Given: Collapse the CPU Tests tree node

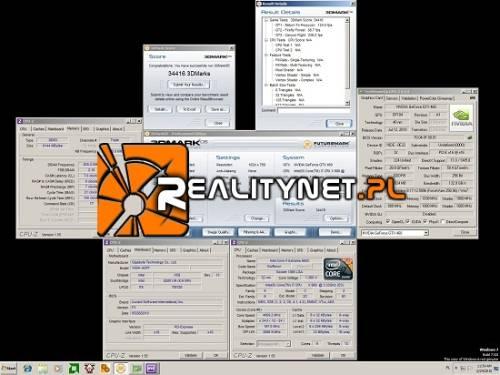Looking at the screenshot, I should coord(266,40).
